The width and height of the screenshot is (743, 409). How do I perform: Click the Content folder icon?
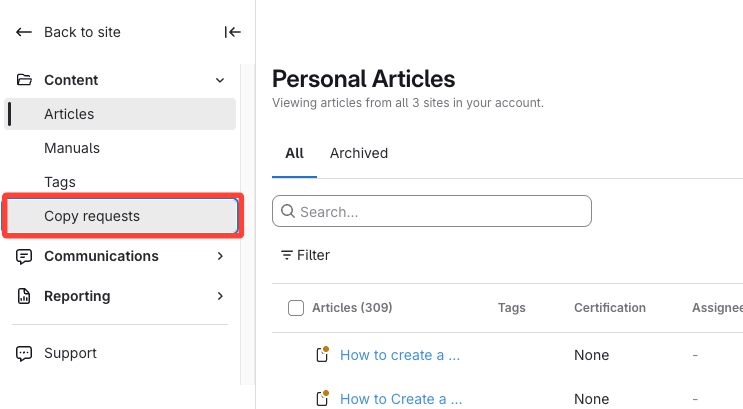24,80
